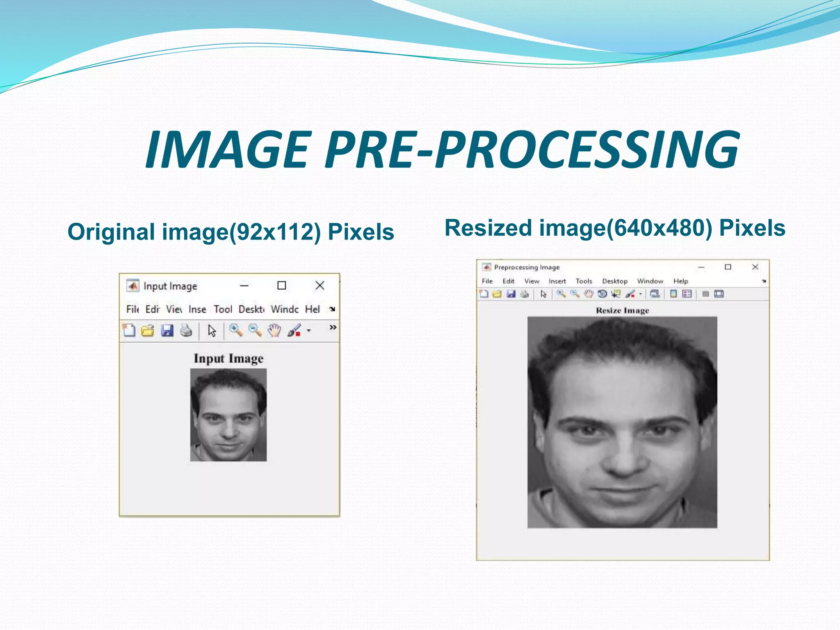The width and height of the screenshot is (840, 630).
Task: Click MATLAB logo in Input Image title bar
Action: click(x=132, y=285)
